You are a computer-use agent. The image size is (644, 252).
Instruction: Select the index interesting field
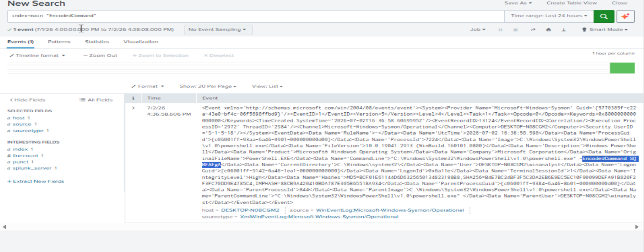pyautogui.click(x=20, y=149)
